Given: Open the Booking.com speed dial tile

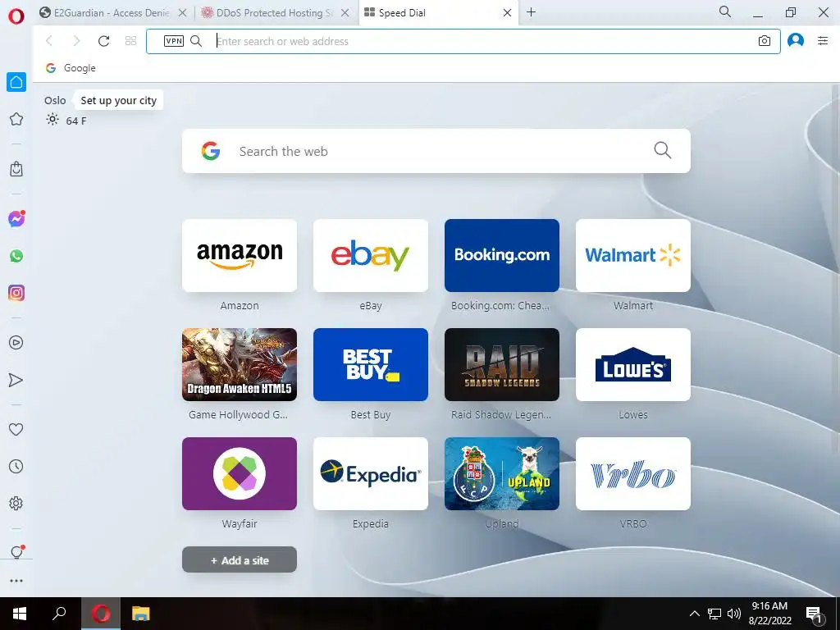Looking at the screenshot, I should tap(502, 256).
